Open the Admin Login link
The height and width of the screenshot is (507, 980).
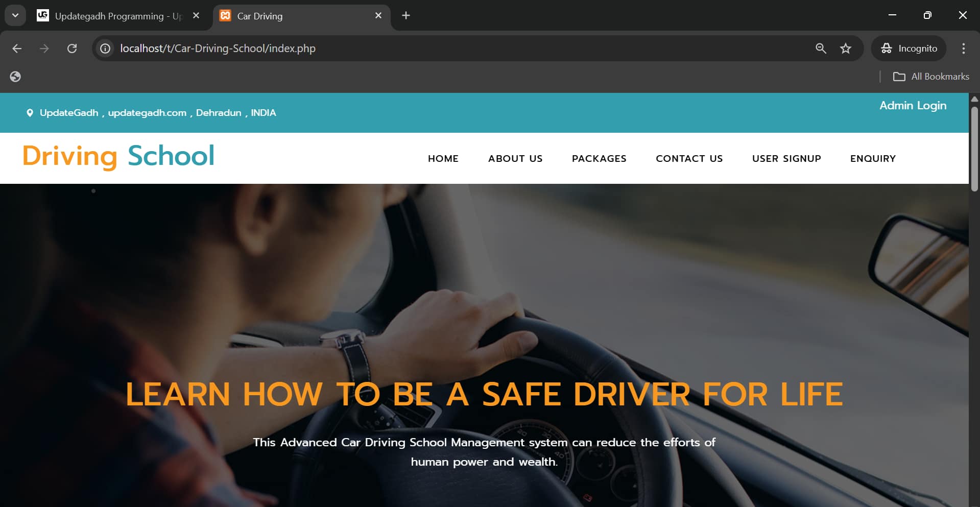tap(913, 106)
